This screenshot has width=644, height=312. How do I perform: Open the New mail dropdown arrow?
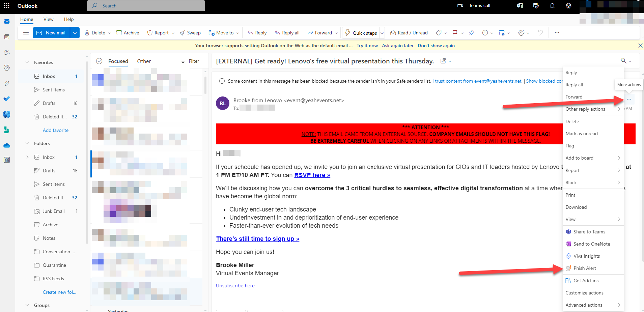coord(75,33)
